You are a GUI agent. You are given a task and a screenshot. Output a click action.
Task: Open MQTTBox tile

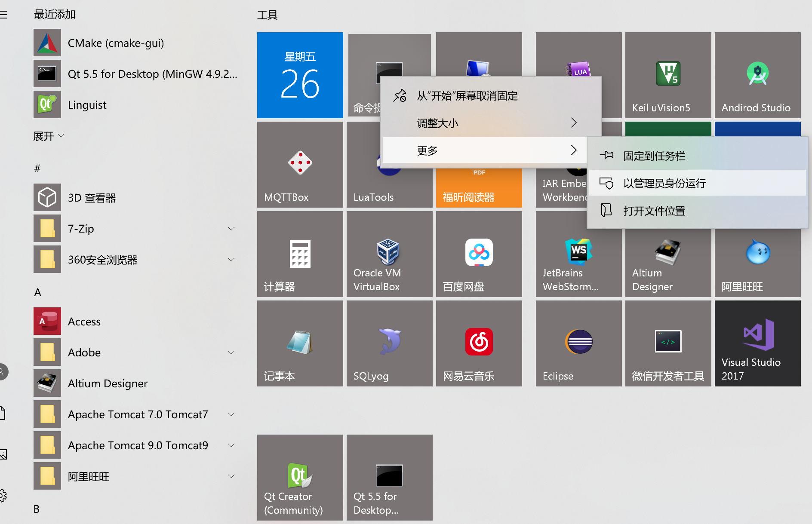pos(300,165)
